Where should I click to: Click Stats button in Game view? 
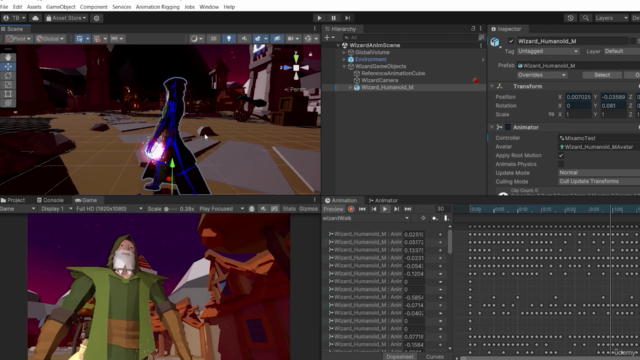pyautogui.click(x=289, y=209)
